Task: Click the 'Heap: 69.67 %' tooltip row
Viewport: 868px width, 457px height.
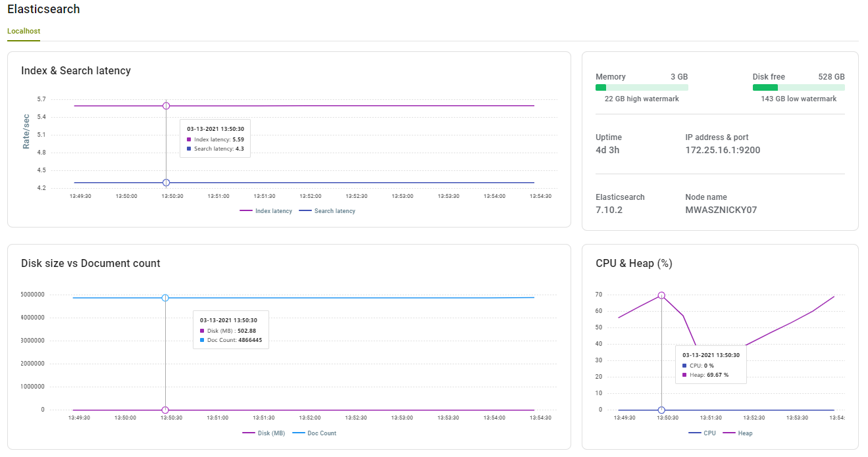Action: click(x=705, y=375)
